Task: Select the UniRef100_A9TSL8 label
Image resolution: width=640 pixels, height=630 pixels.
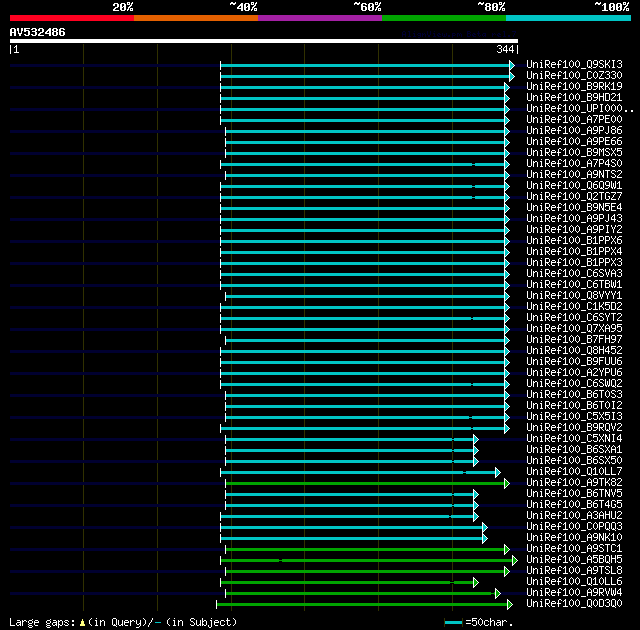Action: point(574,571)
